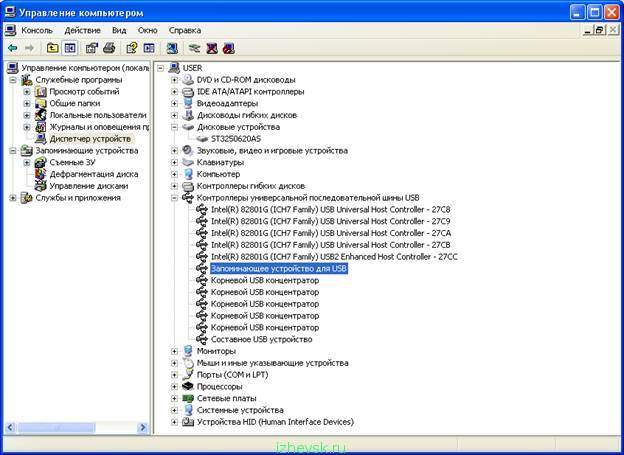The height and width of the screenshot is (455, 624).
Task: Expand Общие папки in the left tree
Action: (27, 103)
